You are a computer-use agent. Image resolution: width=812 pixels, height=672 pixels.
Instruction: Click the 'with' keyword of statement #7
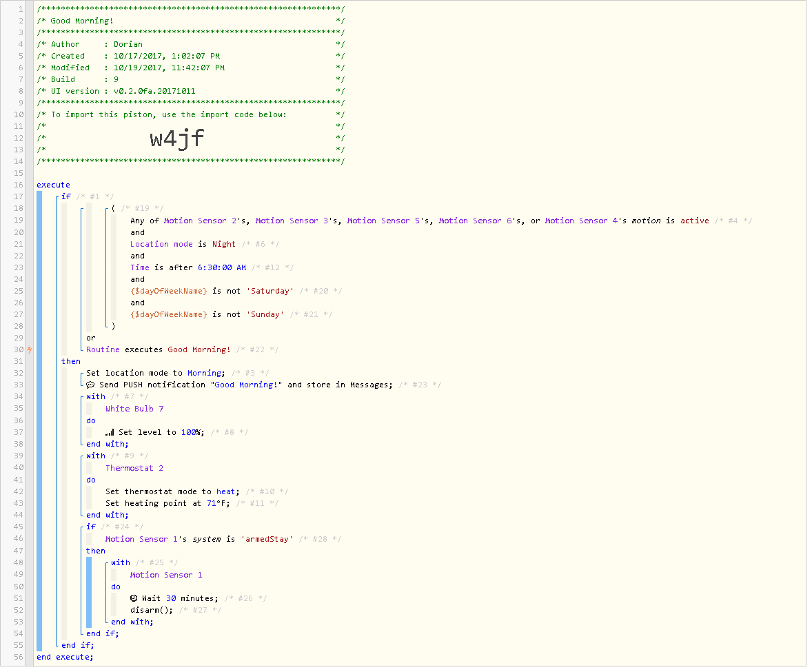pyautogui.click(x=96, y=397)
